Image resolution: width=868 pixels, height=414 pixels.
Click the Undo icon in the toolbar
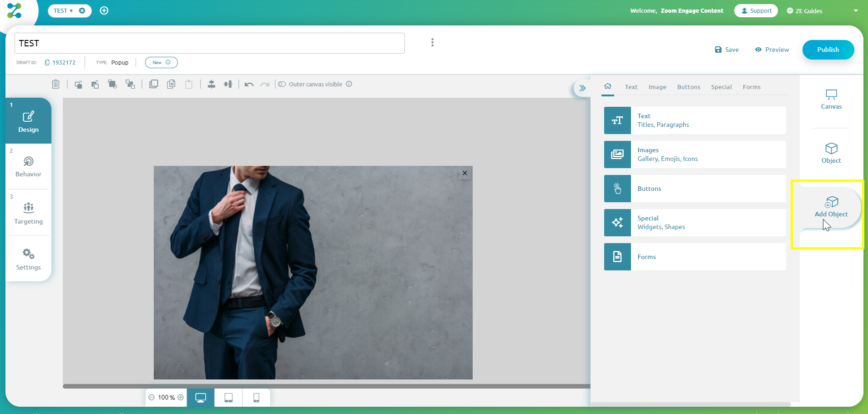tap(249, 84)
